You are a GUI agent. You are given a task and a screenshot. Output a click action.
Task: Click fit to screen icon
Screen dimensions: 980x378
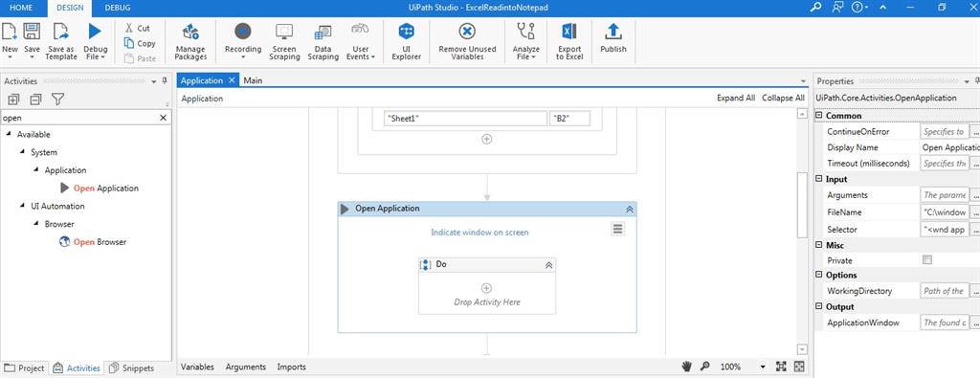tap(781, 367)
